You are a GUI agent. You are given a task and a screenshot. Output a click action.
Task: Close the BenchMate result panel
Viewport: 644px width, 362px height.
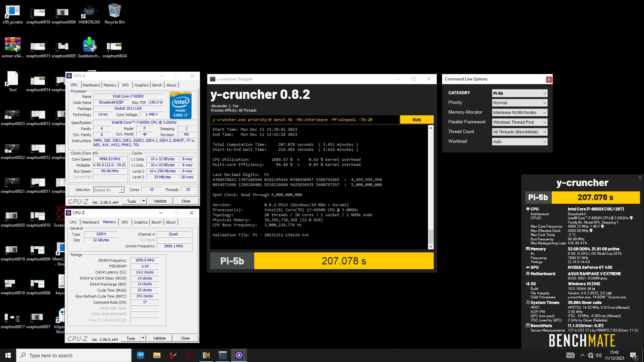640,178
